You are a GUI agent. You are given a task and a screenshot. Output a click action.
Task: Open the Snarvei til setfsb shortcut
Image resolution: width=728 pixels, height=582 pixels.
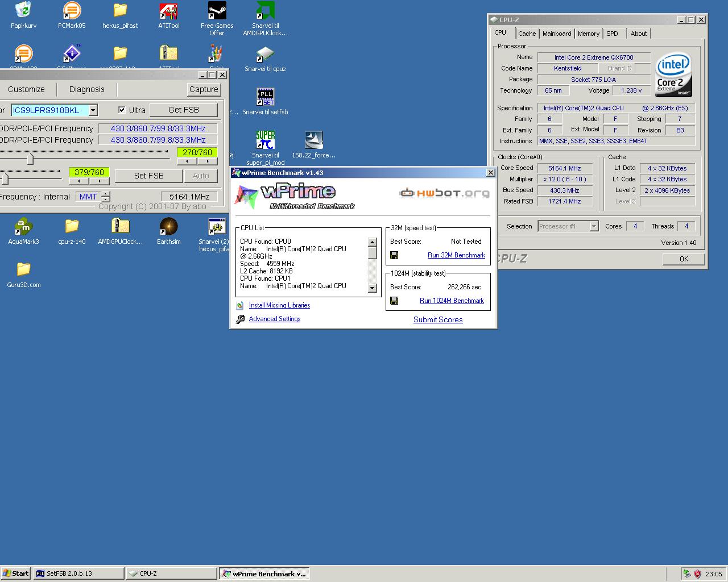click(265, 97)
